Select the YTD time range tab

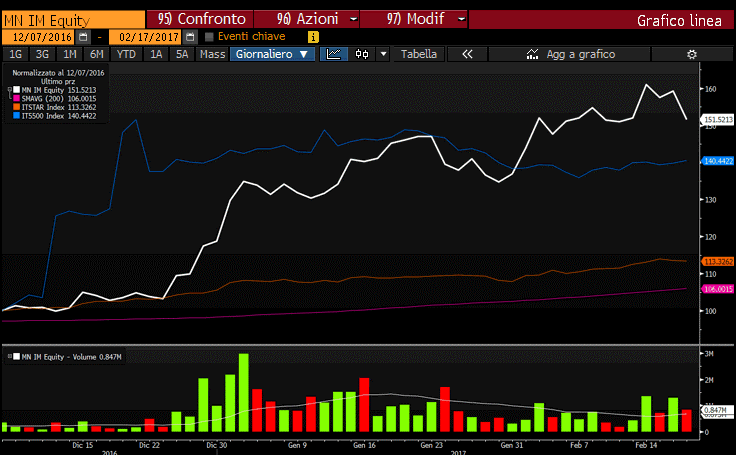126,54
